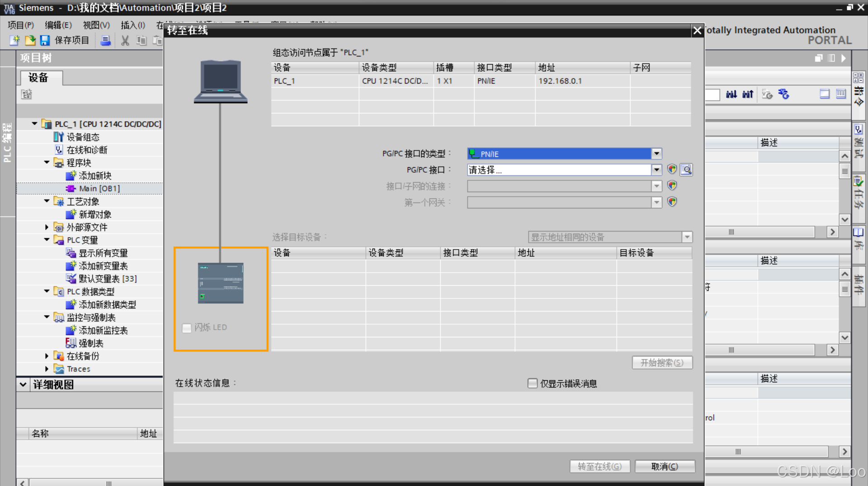Click the open project folder icon
Image resolution: width=868 pixels, height=486 pixels.
click(30, 40)
